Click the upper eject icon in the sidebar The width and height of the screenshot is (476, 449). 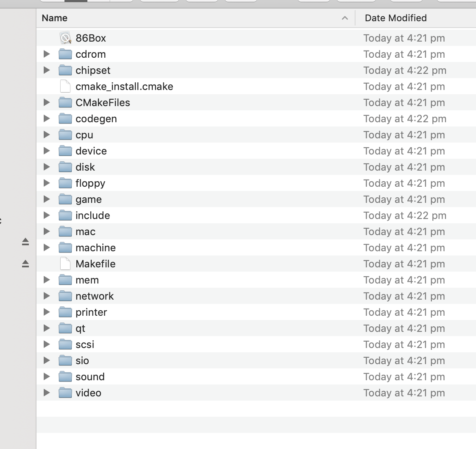point(25,241)
